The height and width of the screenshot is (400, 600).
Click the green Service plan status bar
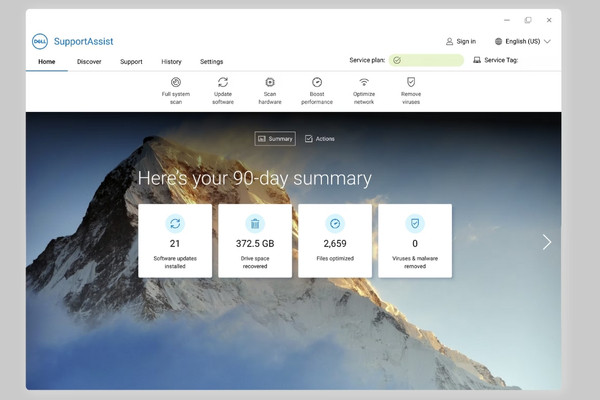tap(426, 60)
